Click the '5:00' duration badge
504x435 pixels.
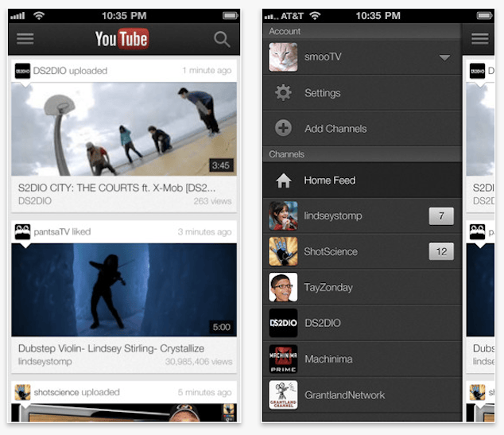222,327
